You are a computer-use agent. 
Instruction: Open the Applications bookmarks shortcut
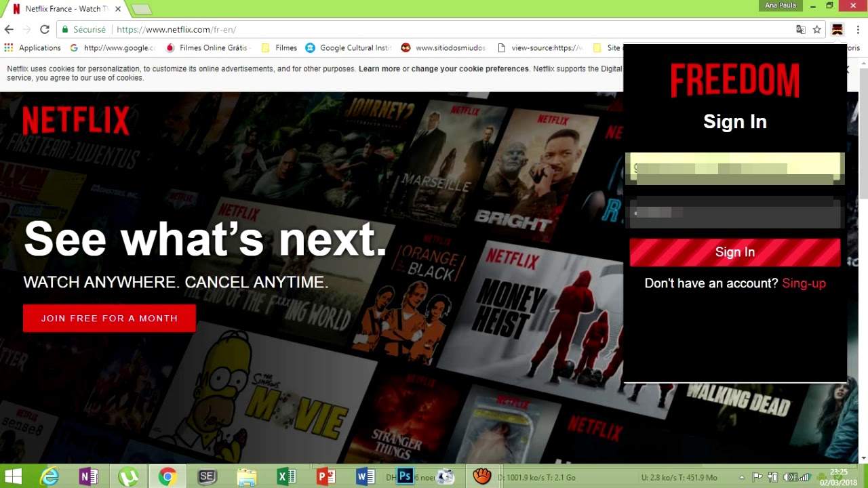[33, 48]
